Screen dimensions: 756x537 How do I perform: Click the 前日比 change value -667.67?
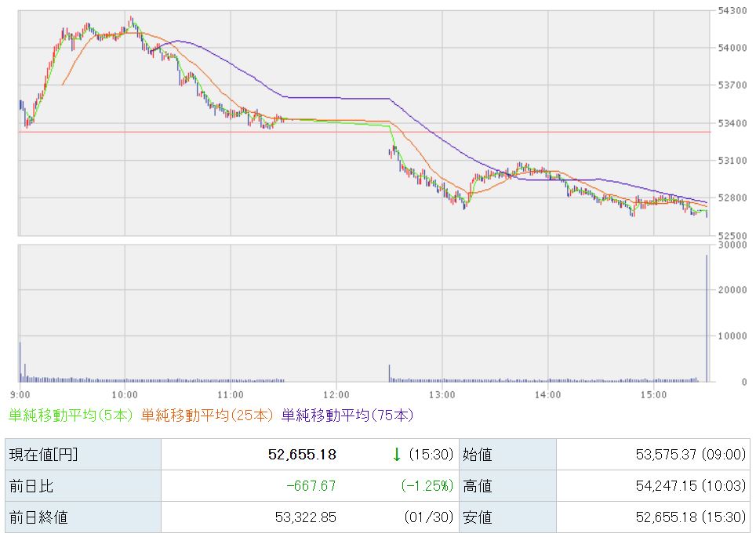(x=311, y=486)
